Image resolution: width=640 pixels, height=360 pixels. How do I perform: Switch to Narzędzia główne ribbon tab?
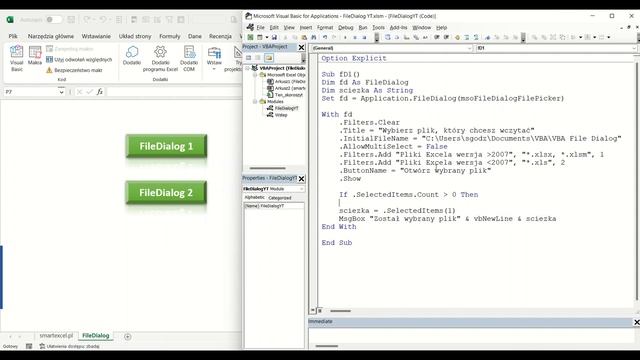pyautogui.click(x=51, y=36)
